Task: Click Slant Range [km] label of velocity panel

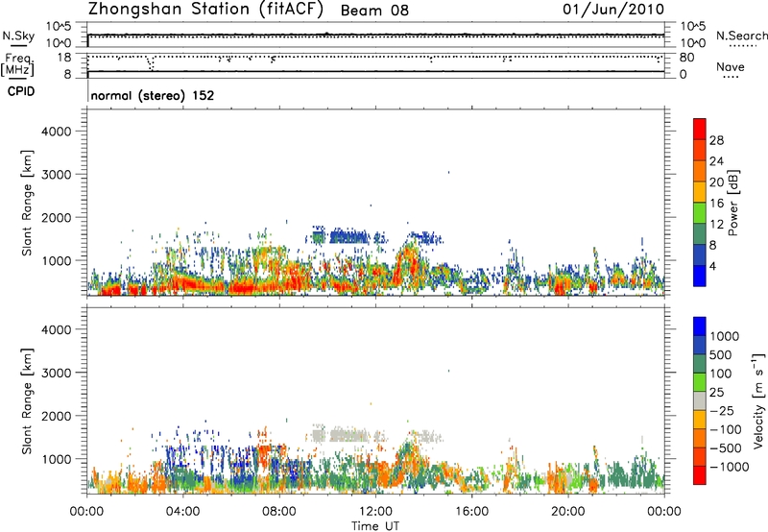Action: [27, 401]
